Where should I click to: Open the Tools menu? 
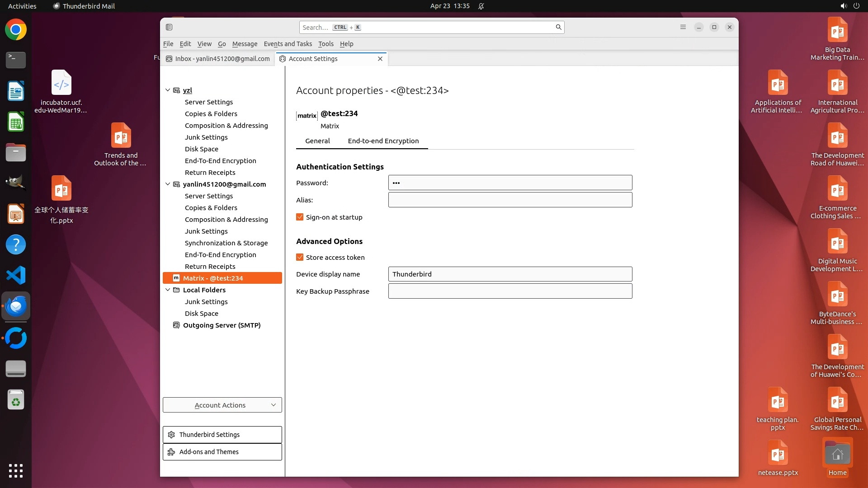[325, 44]
